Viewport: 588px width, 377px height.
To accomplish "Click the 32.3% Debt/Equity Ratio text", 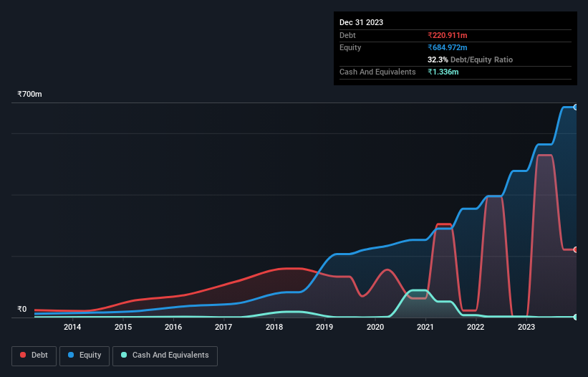I will point(470,59).
